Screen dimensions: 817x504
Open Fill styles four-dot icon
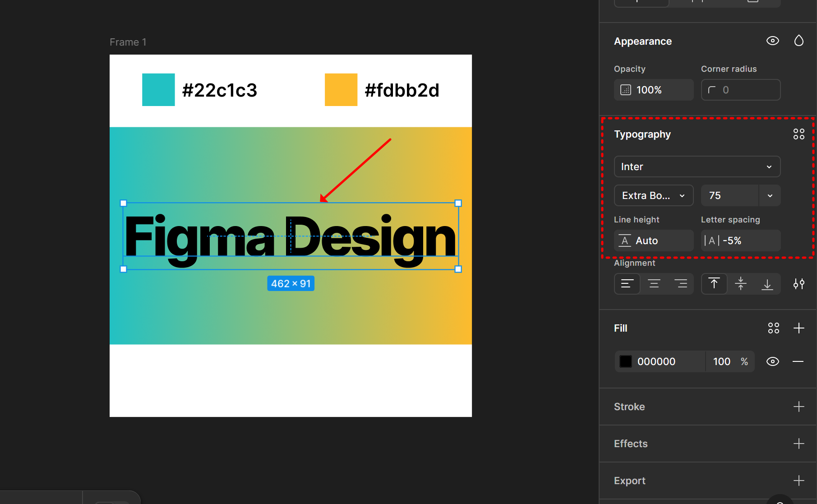(774, 328)
